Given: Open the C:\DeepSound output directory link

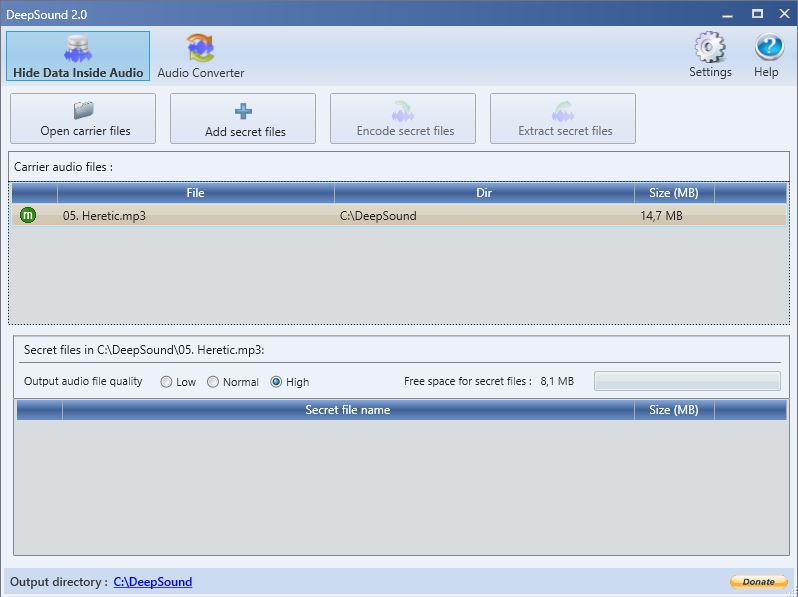Looking at the screenshot, I should click(x=153, y=582).
